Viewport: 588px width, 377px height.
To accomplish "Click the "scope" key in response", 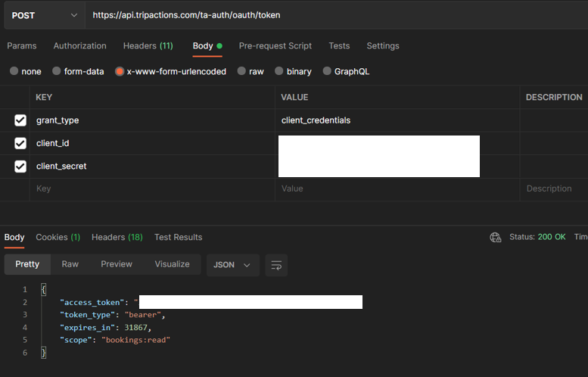I will coord(76,340).
